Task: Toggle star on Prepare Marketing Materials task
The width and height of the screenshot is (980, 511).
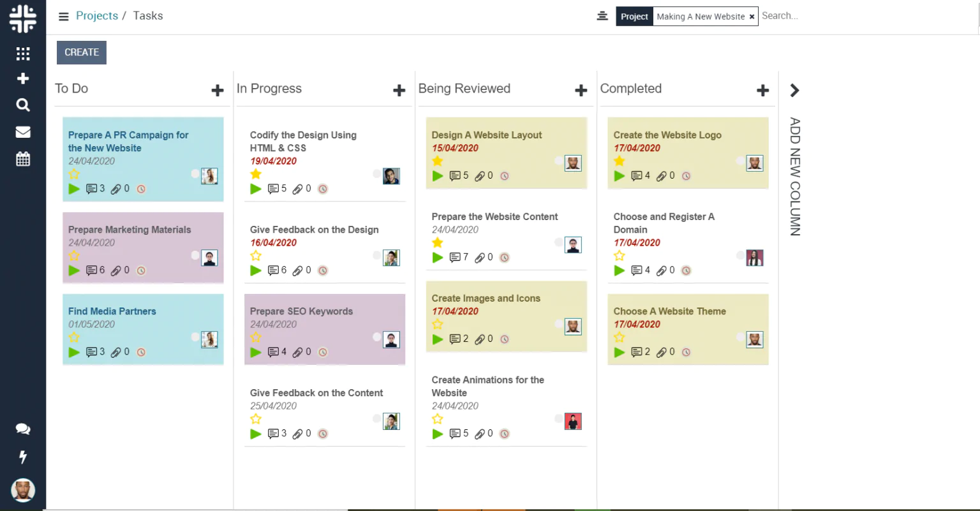Action: tap(74, 256)
